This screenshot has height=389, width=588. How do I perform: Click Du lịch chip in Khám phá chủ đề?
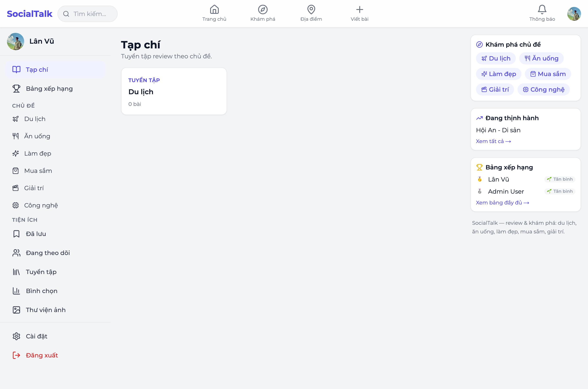496,58
